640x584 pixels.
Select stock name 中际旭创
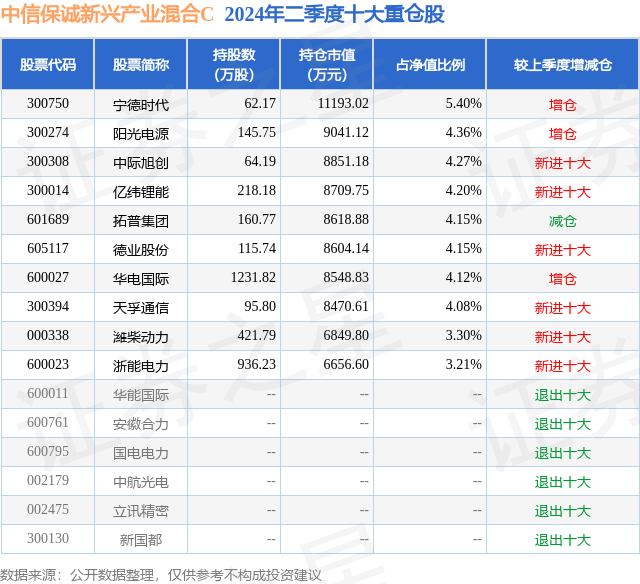[x=141, y=163]
